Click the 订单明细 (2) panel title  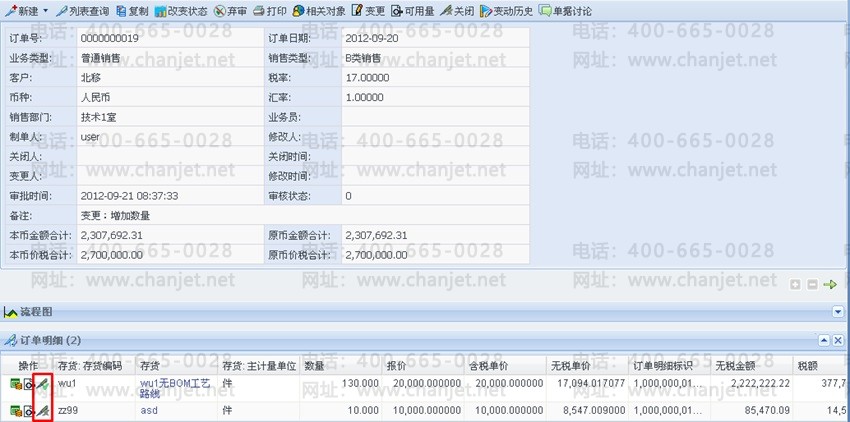click(x=50, y=341)
